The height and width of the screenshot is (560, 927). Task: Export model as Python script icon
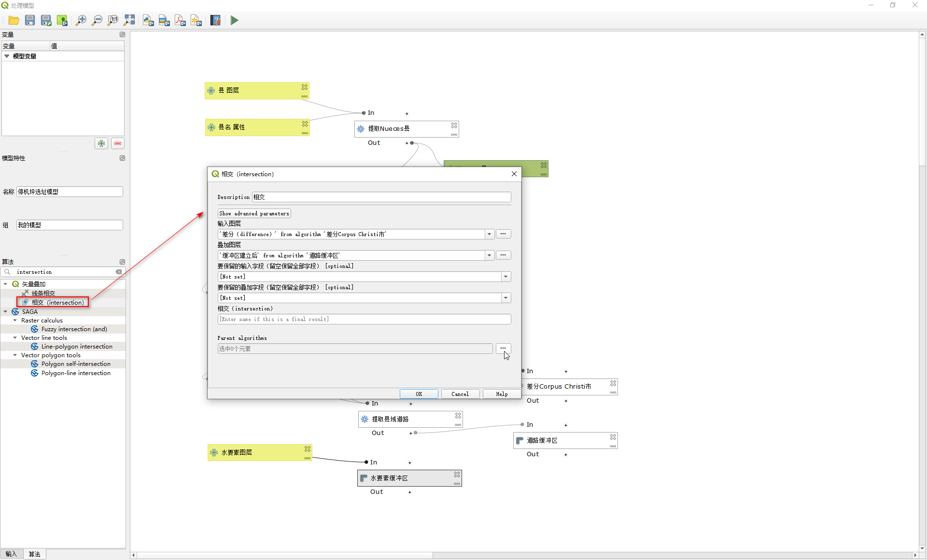pos(148,20)
